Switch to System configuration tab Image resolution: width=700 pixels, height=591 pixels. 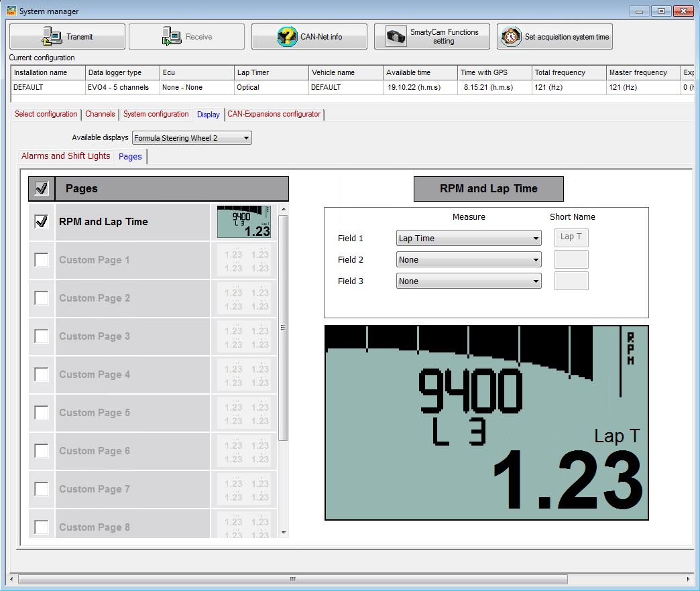156,114
